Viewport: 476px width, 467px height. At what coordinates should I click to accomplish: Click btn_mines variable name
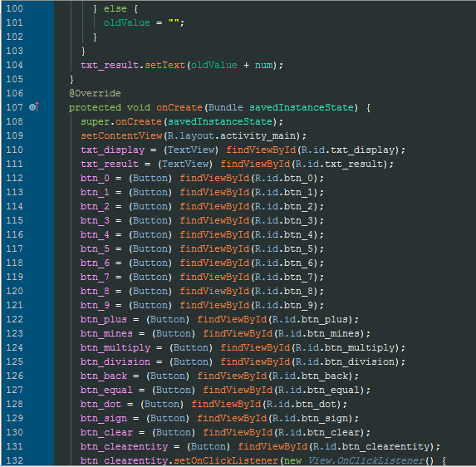point(106,333)
